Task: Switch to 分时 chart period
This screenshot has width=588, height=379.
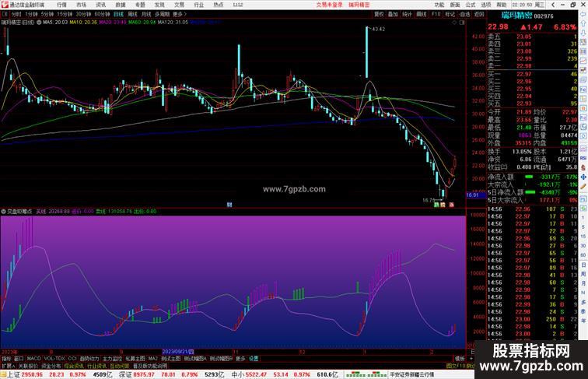Action: point(16,14)
